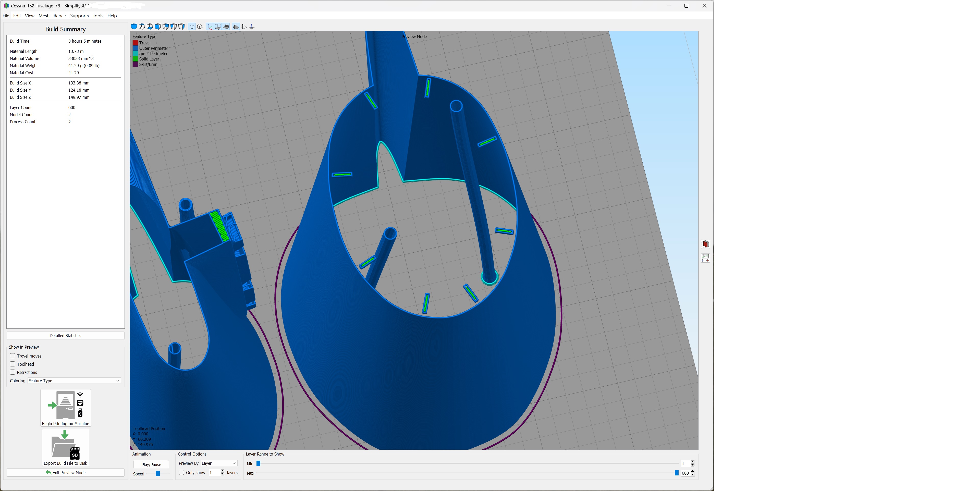
Task: Select the top view cube icon
Action: point(142,27)
